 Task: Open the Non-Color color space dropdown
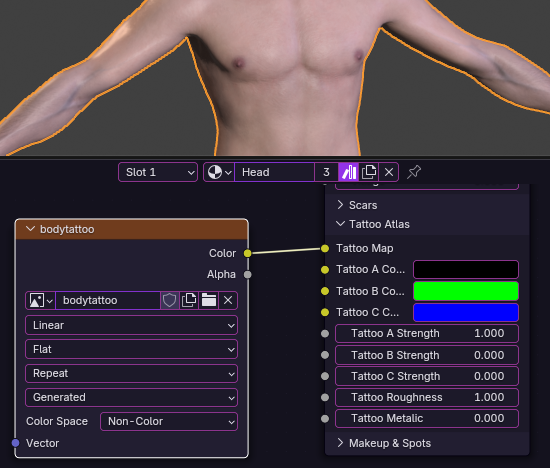click(169, 421)
